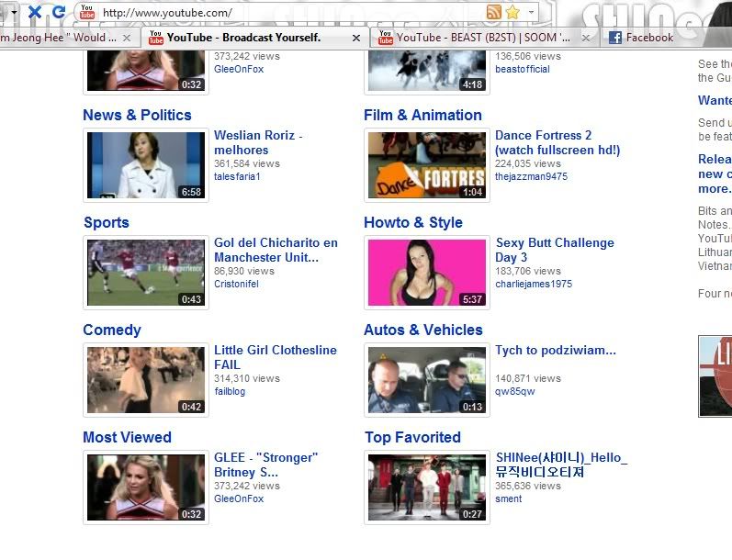Close the BEAST (B2ST) SOOM tab
This screenshot has width=732, height=560.
click(x=586, y=39)
